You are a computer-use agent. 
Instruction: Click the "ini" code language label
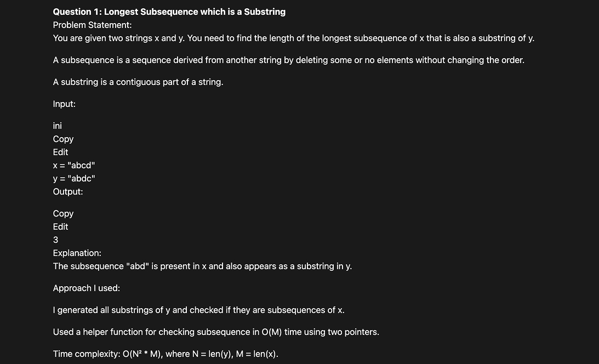tap(58, 126)
